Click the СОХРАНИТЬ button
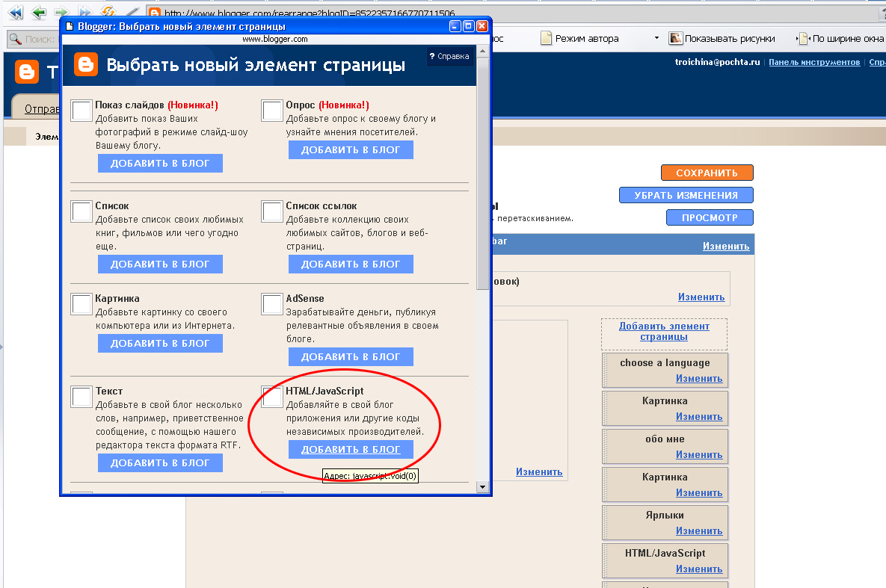 [x=707, y=173]
